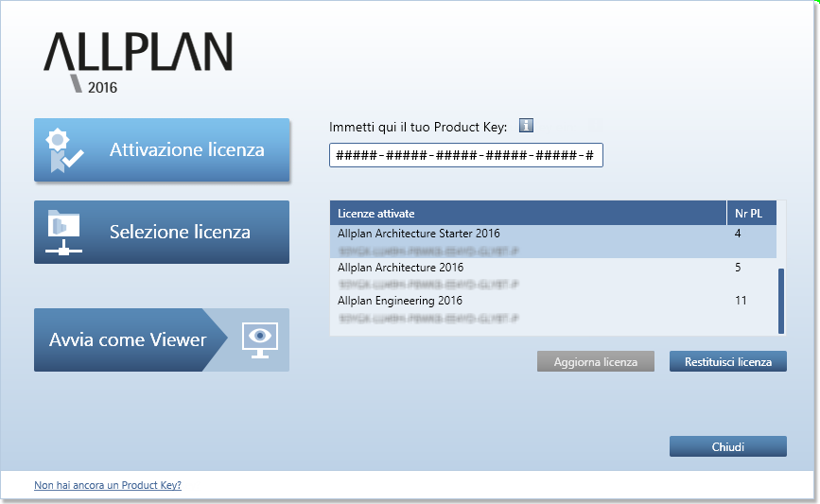Close the dialog with the Chiudi button
The width and height of the screenshot is (820, 504).
click(727, 446)
